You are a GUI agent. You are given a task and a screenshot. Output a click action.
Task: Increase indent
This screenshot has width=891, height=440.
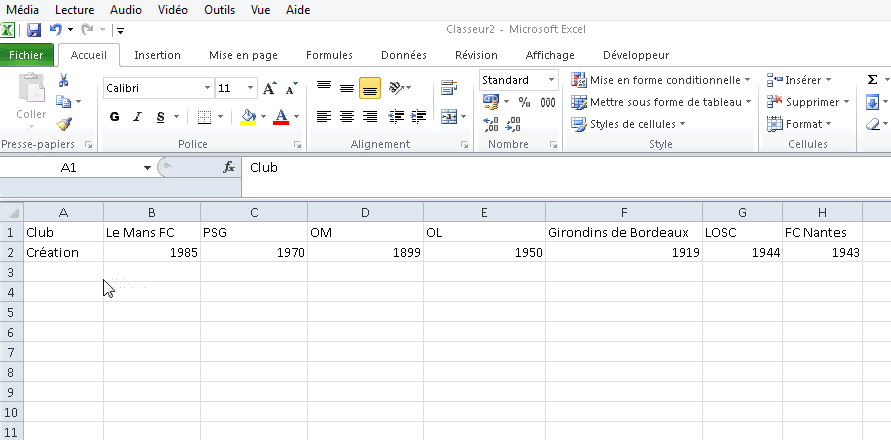pyautogui.click(x=419, y=117)
